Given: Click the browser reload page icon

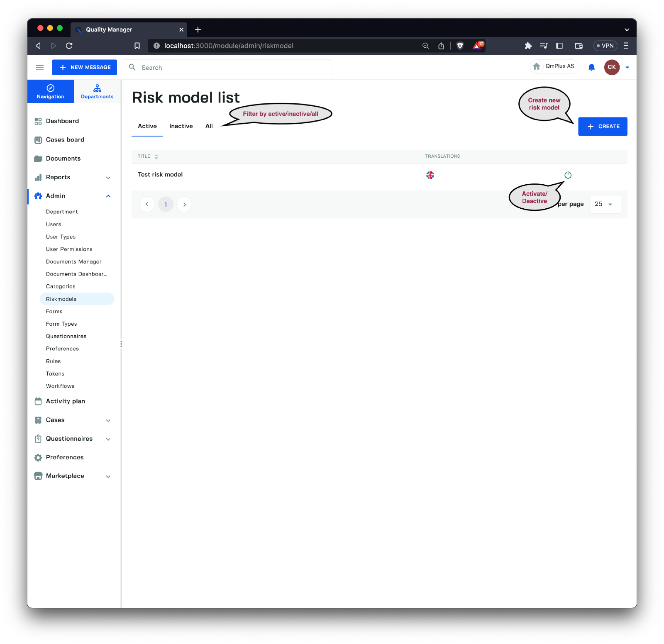Looking at the screenshot, I should pyautogui.click(x=69, y=46).
